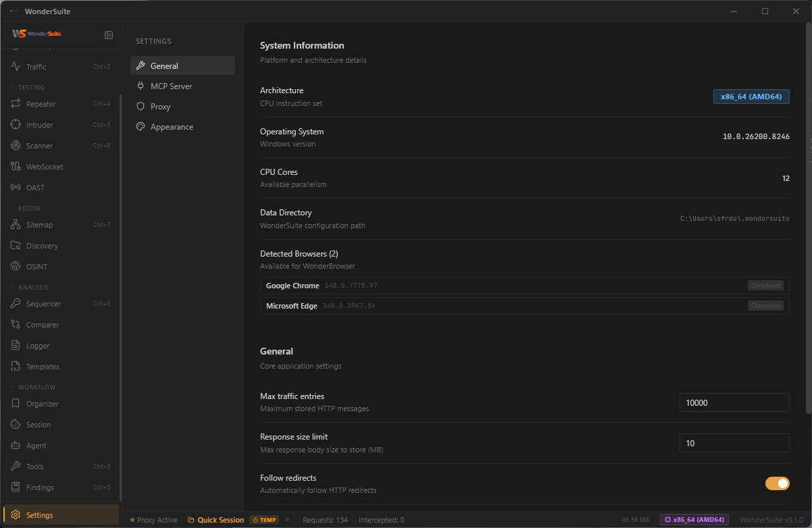Select the OSINT fingerprint icon
Screen dimensions: 812x528
[16, 267]
